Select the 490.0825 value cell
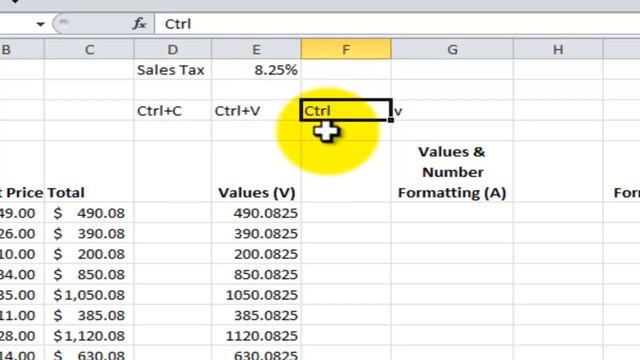This screenshot has width=640, height=360. [256, 213]
